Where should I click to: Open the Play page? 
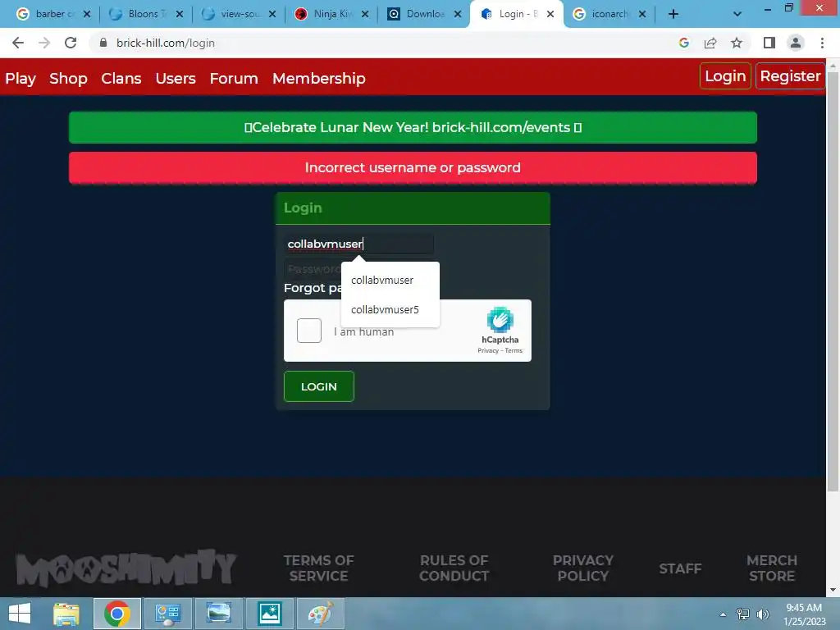click(21, 78)
